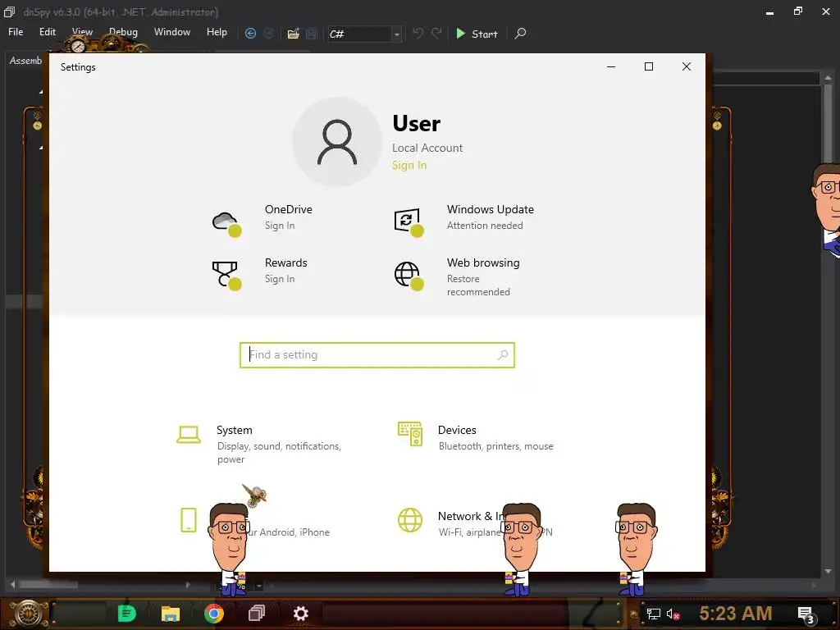The image size is (840, 630).
Task: Click User account name heading
Action: pyautogui.click(x=416, y=123)
